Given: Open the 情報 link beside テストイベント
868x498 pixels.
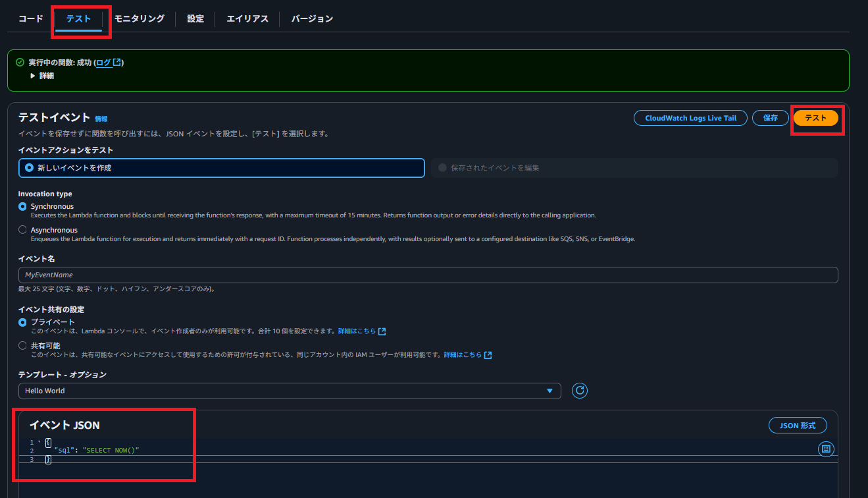Looking at the screenshot, I should tap(101, 119).
